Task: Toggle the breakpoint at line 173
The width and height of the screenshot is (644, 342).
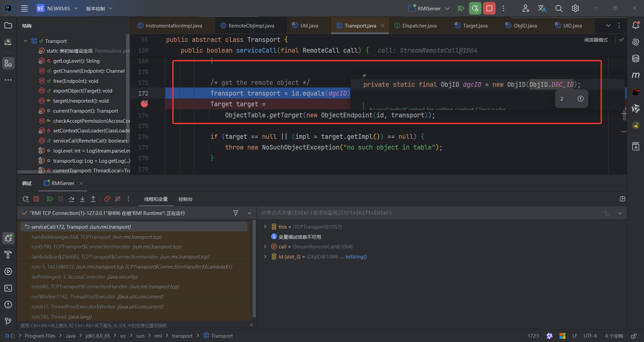Action: click(x=144, y=104)
